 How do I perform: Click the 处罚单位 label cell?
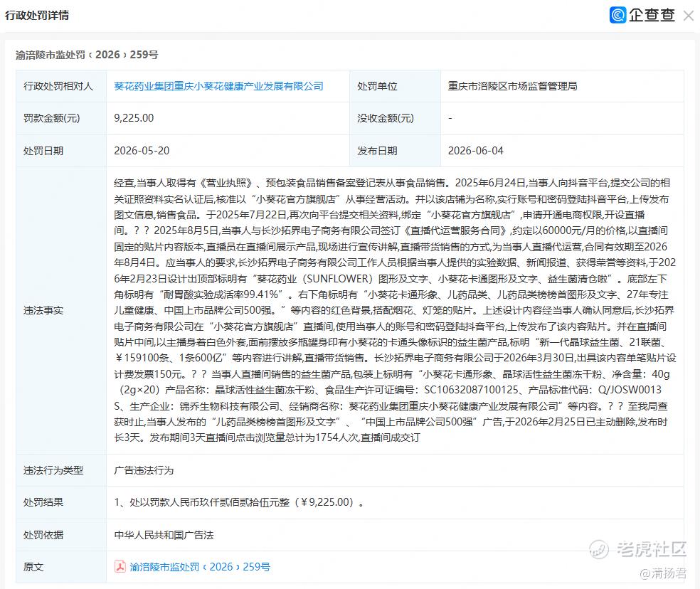point(395,86)
